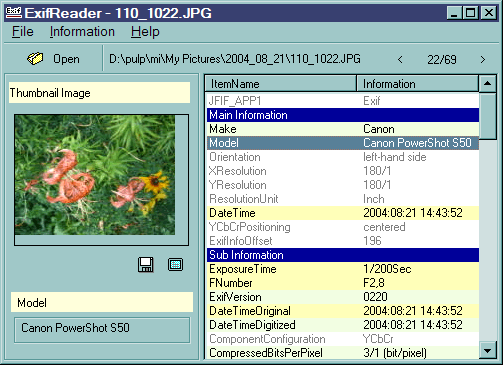Select the Make row
The width and height of the screenshot is (503, 365).
click(x=343, y=129)
